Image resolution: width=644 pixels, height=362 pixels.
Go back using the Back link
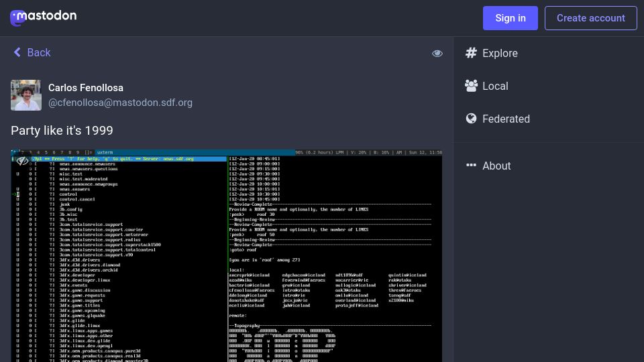click(x=32, y=52)
